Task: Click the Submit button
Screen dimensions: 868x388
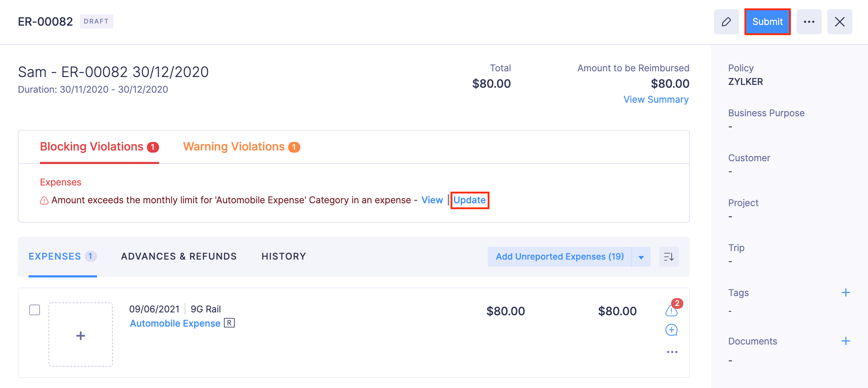Action: pos(767,22)
